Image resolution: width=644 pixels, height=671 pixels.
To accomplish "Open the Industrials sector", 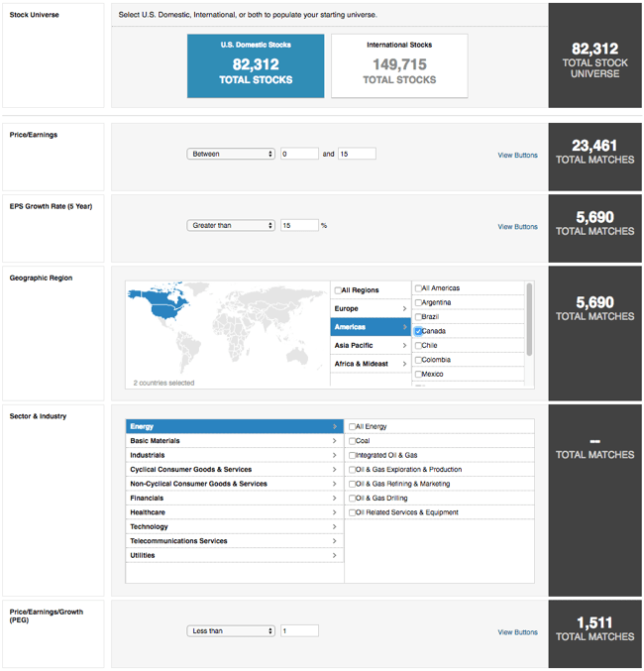I will click(x=235, y=455).
